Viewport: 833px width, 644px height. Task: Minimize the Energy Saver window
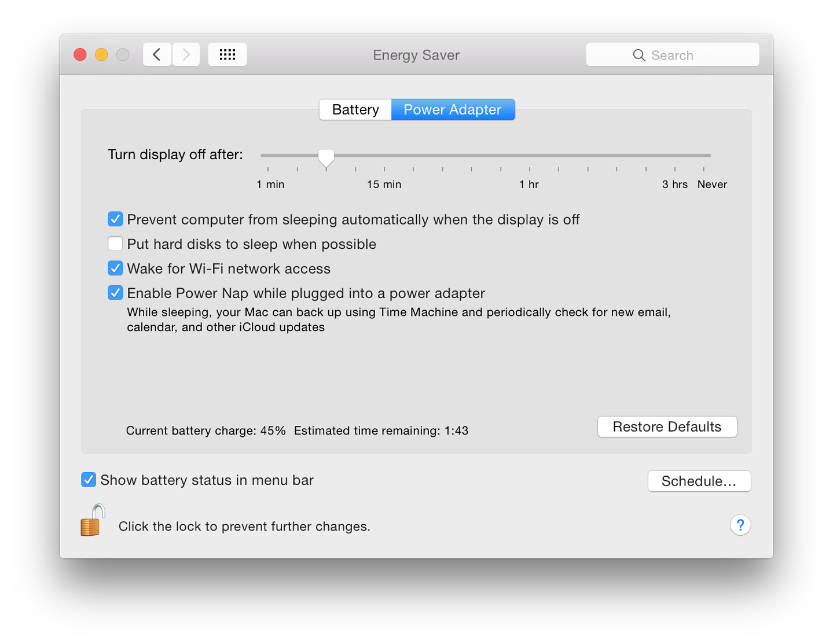coord(101,54)
